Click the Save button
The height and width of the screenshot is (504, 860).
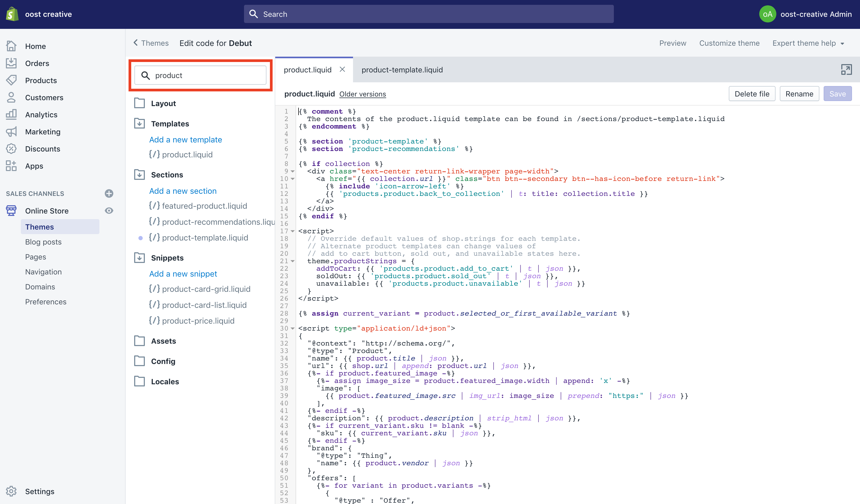838,94
